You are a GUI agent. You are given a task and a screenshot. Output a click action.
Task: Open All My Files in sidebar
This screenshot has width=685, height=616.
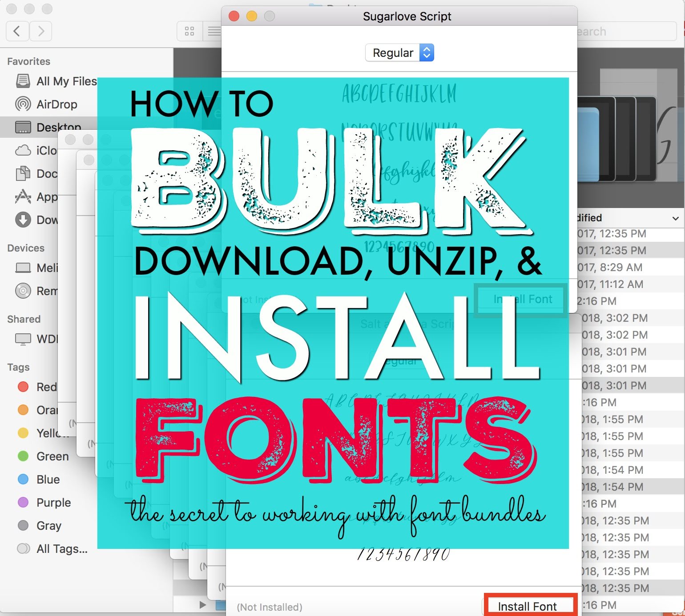tap(56, 81)
